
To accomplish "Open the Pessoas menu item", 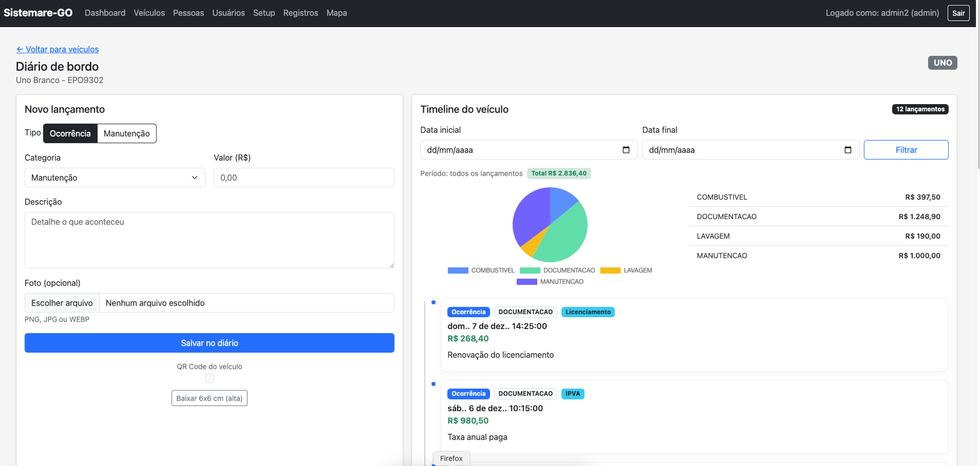I will tap(189, 13).
